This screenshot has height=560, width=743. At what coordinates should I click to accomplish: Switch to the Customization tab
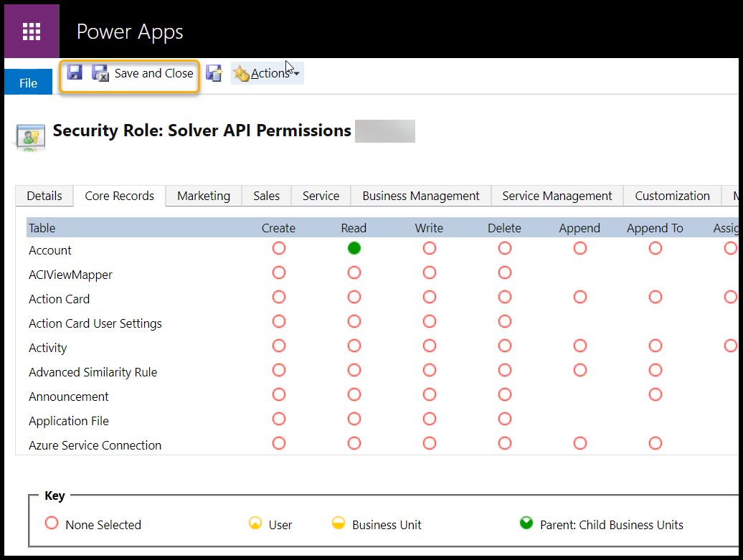point(672,196)
